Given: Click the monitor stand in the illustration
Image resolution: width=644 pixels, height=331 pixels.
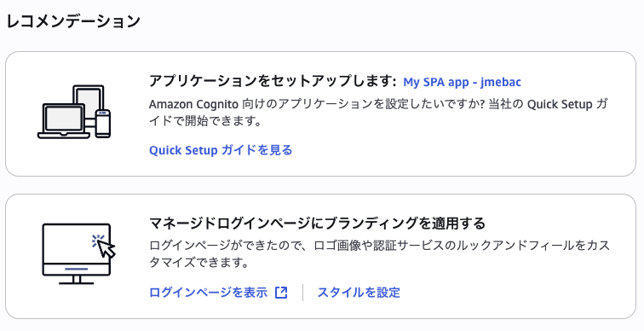Looking at the screenshot, I should (x=77, y=281).
